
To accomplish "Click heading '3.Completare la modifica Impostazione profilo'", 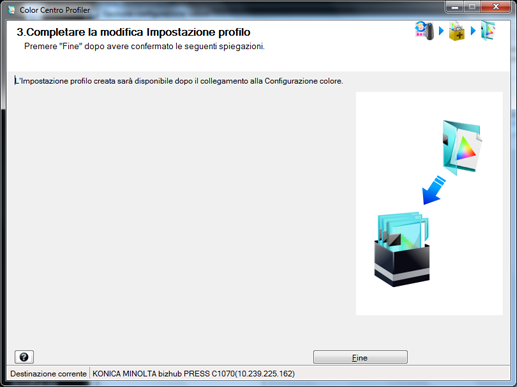I will point(133,32).
